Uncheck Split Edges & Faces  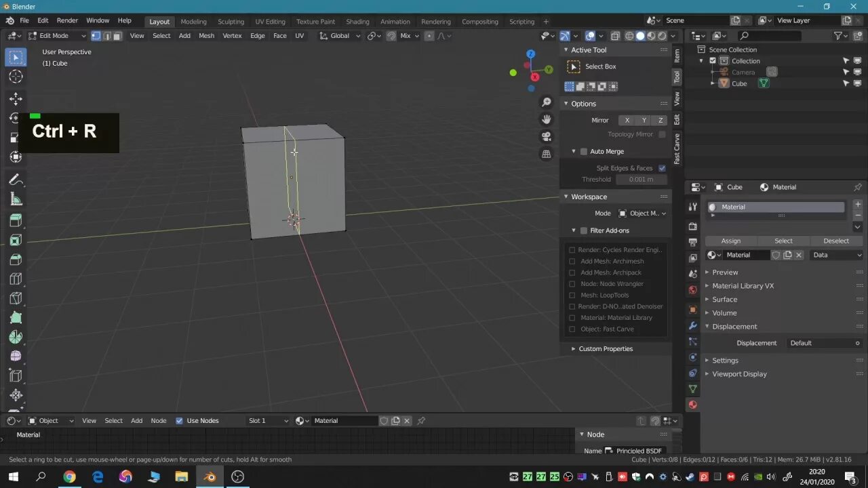click(662, 167)
